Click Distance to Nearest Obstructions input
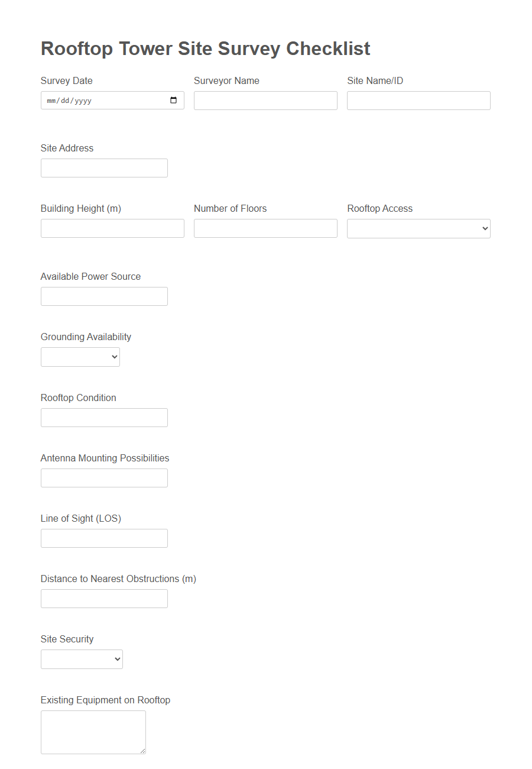Screen dimensions: 532x769 click(104, 598)
